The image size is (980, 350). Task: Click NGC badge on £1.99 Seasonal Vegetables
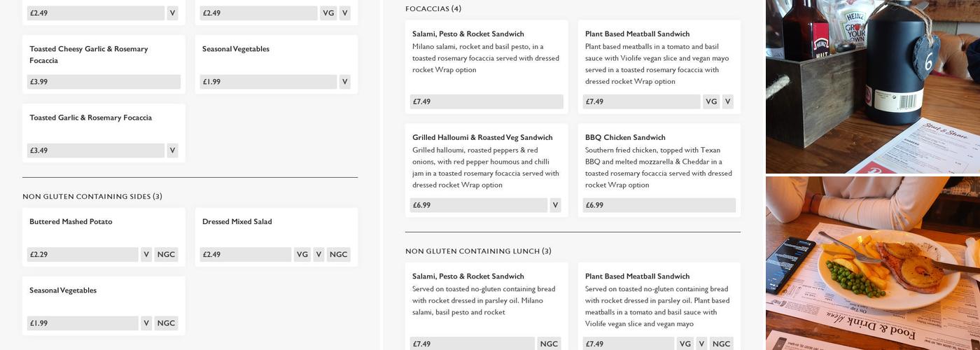tap(166, 323)
